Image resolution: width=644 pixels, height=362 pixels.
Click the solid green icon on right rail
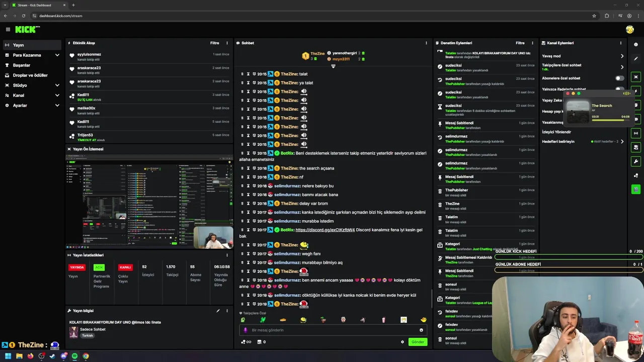(636, 189)
